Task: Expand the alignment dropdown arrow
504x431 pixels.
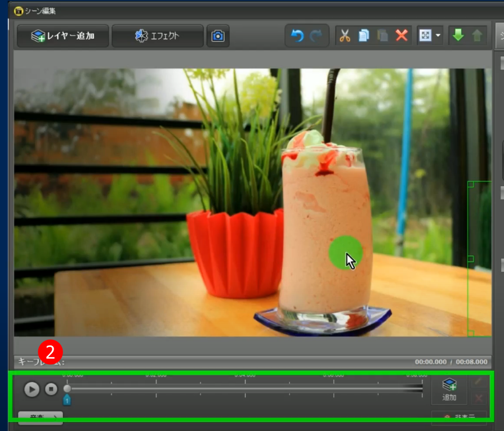Action: [x=438, y=36]
